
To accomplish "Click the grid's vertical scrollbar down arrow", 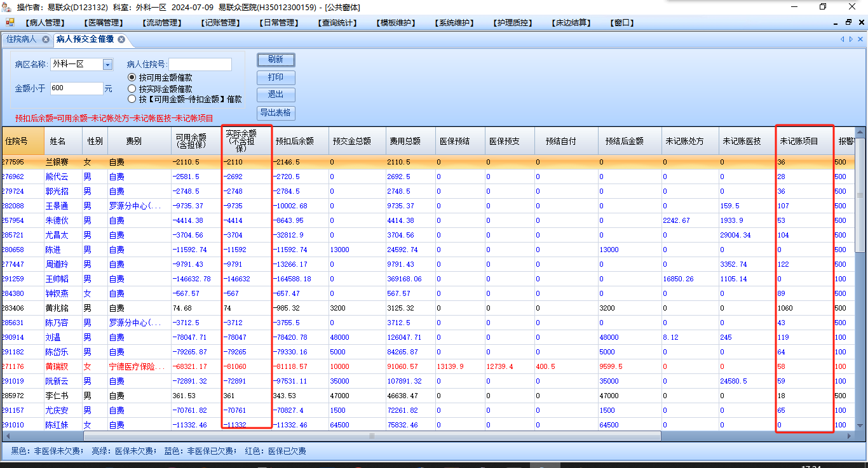I will pos(860,426).
